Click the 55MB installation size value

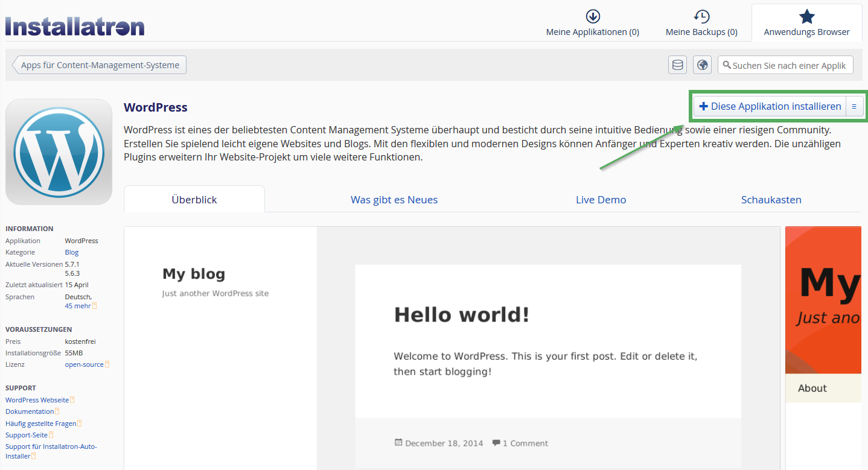pos(74,353)
